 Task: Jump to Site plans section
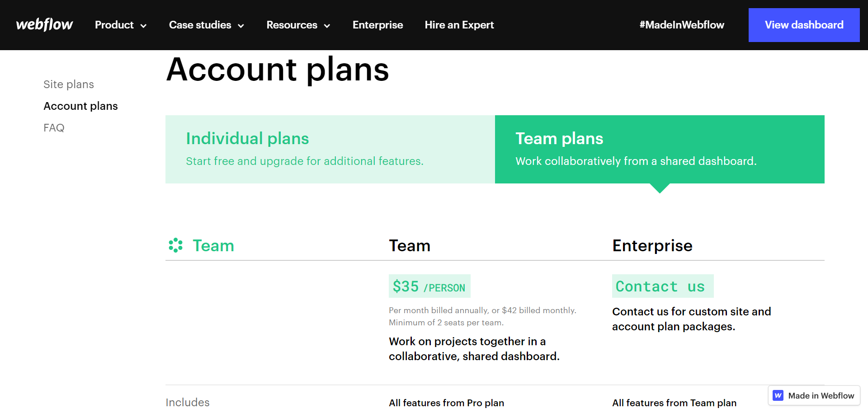tap(69, 84)
